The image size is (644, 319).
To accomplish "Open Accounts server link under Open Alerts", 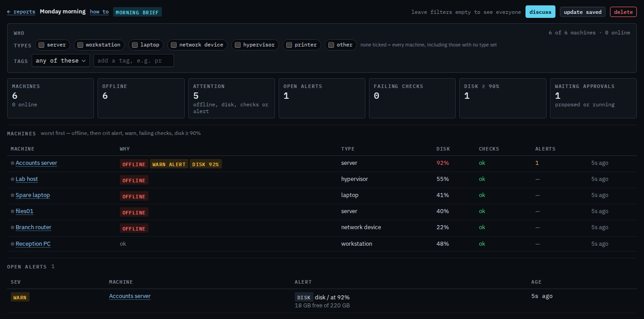I will tap(130, 296).
